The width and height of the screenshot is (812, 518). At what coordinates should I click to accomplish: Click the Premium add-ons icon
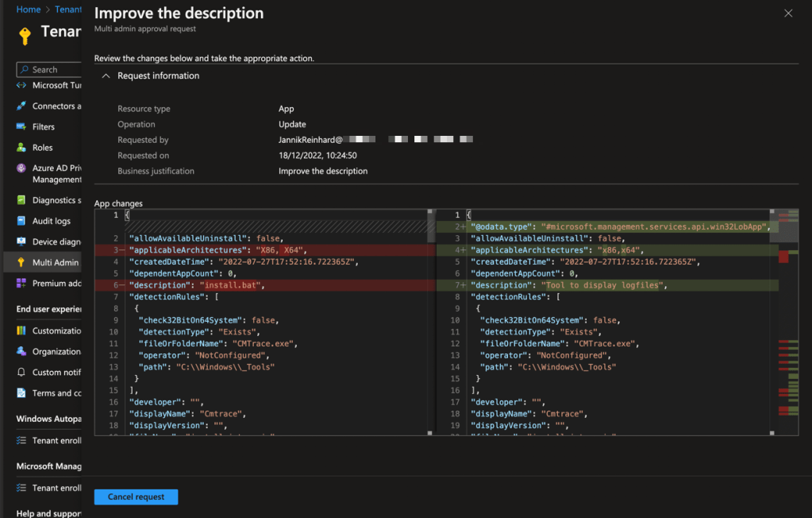(x=22, y=283)
